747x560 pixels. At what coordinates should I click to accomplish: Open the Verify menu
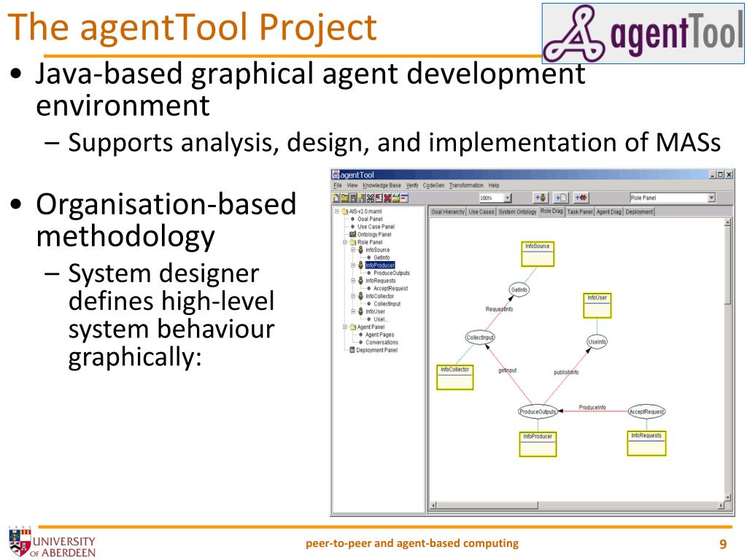[x=412, y=185]
